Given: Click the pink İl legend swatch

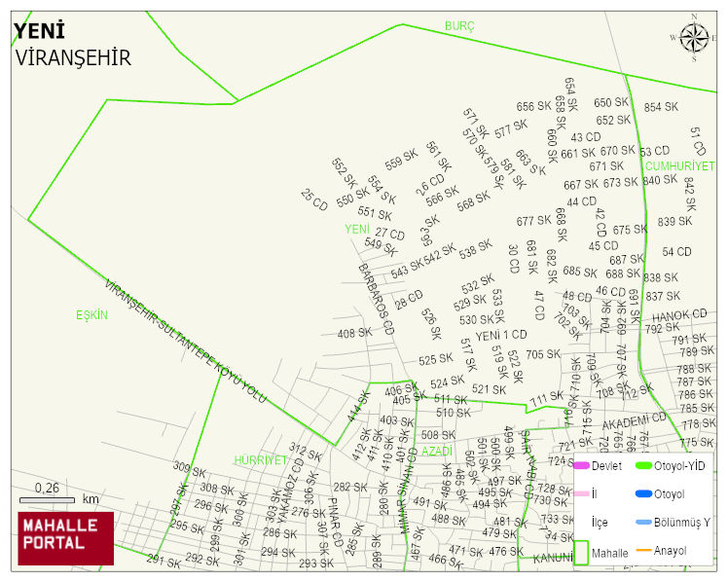Looking at the screenshot, I should 581,494.
